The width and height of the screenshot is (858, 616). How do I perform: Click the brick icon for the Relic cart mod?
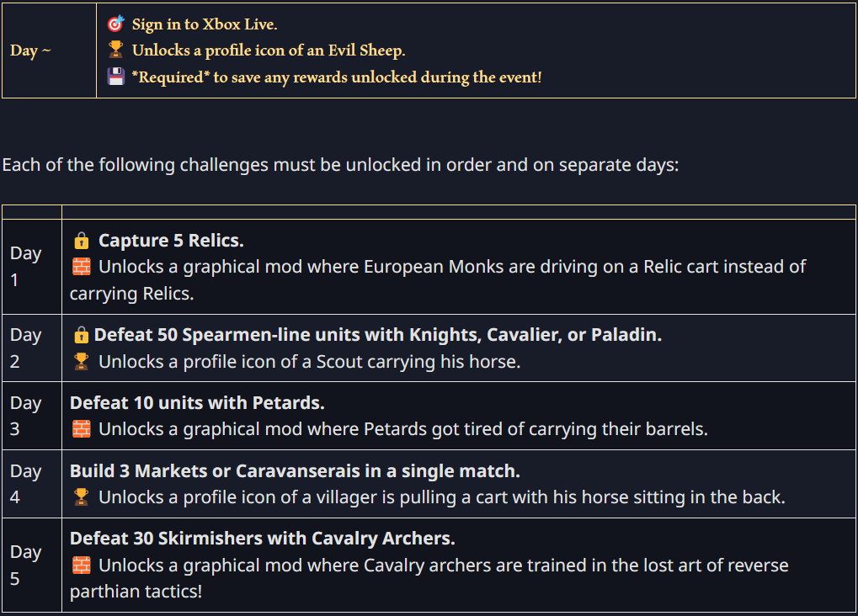tap(82, 267)
